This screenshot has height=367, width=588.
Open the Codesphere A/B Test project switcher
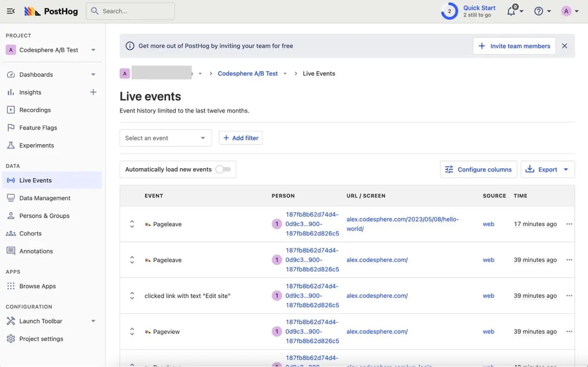(x=51, y=50)
